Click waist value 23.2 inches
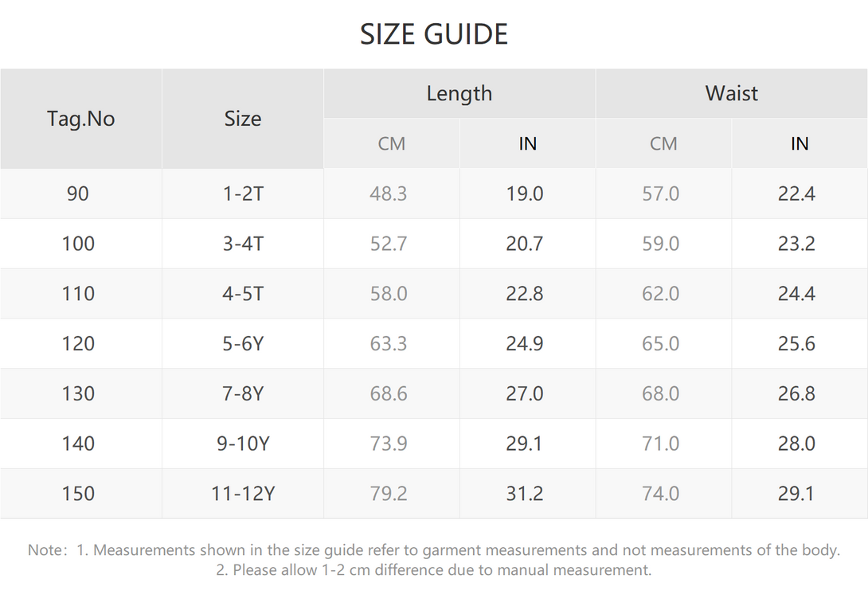Screen dimensions: 868x602 (x=800, y=244)
